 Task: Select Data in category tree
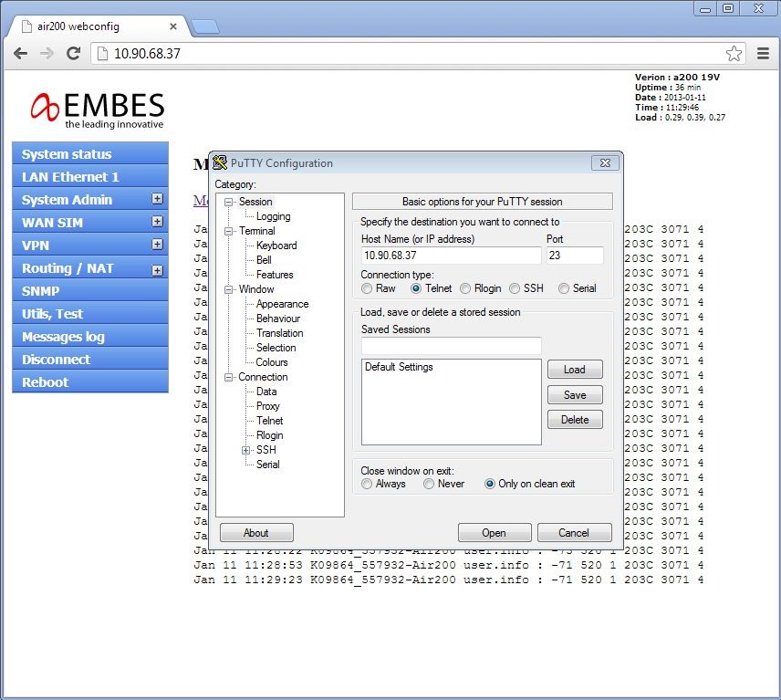266,392
